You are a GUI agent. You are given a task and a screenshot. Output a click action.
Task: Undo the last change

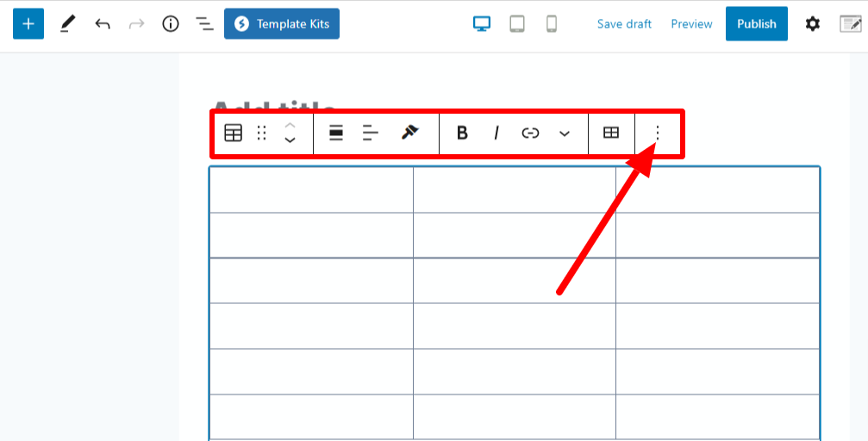coord(103,24)
